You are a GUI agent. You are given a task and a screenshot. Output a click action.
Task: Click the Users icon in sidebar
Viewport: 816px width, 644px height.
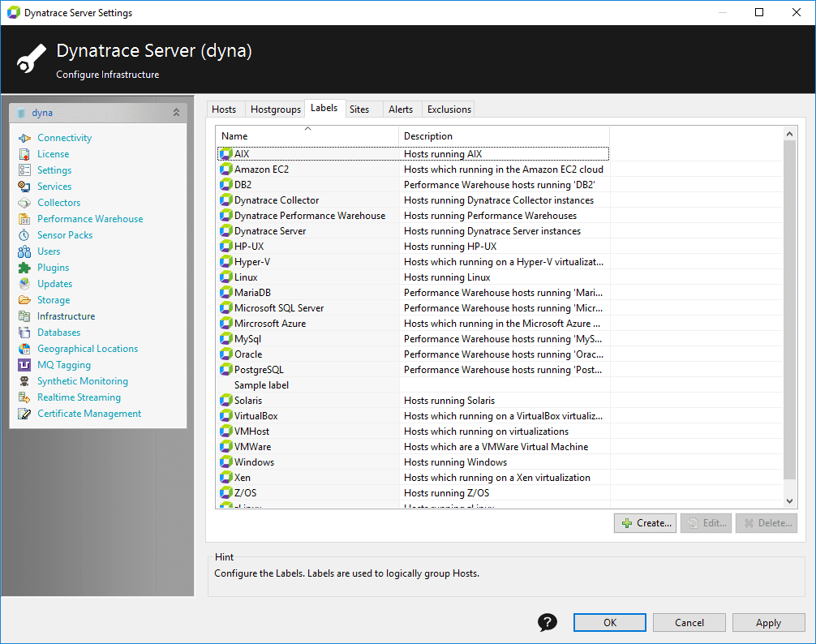(24, 251)
